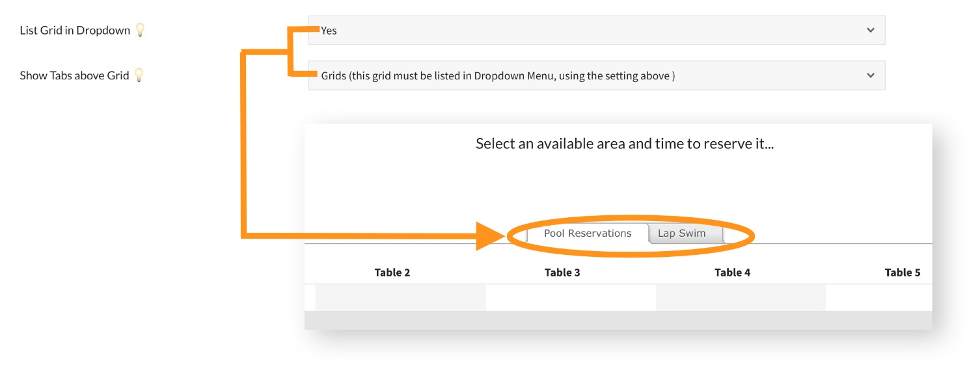Click the slot cell under Table 5
Image resolution: width=980 pixels, height=372 pixels.
pos(878,298)
